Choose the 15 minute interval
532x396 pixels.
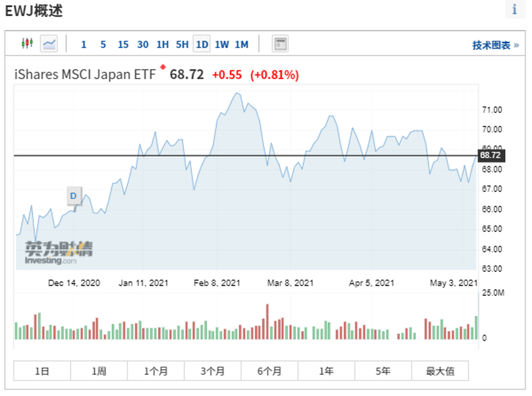coord(123,44)
